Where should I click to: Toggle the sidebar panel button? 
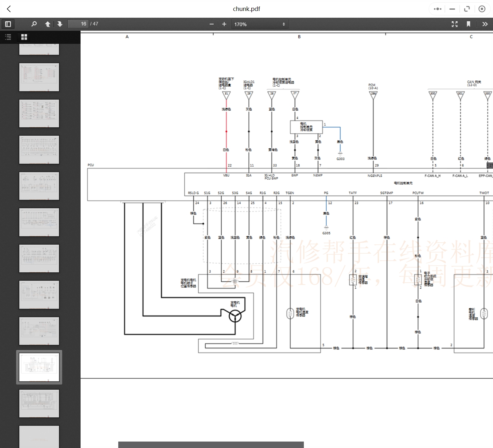(x=8, y=24)
